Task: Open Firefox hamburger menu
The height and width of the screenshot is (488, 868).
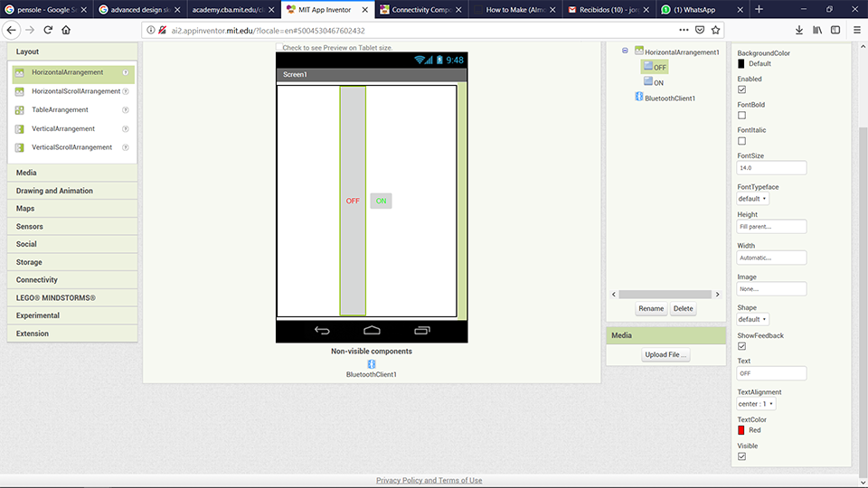Action: [857, 30]
